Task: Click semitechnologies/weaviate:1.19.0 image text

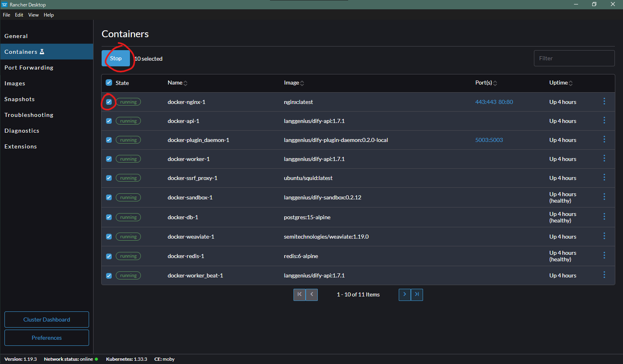Action: tap(326, 237)
